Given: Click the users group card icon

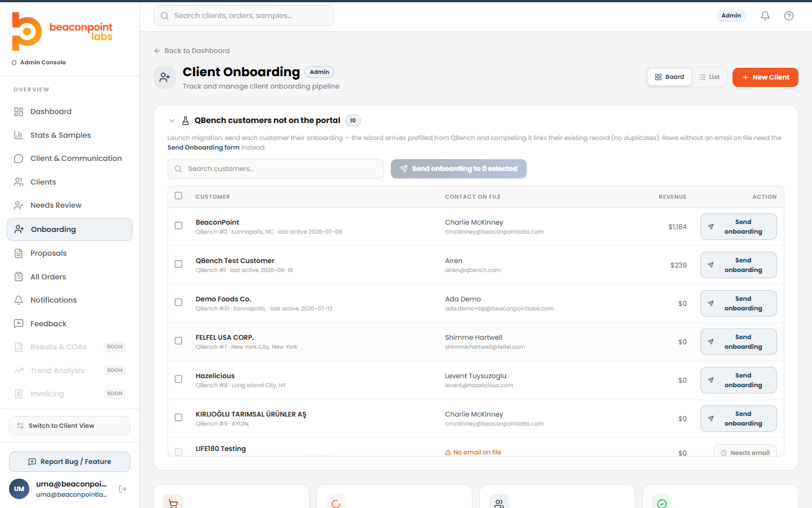Looking at the screenshot, I should click(499, 503).
